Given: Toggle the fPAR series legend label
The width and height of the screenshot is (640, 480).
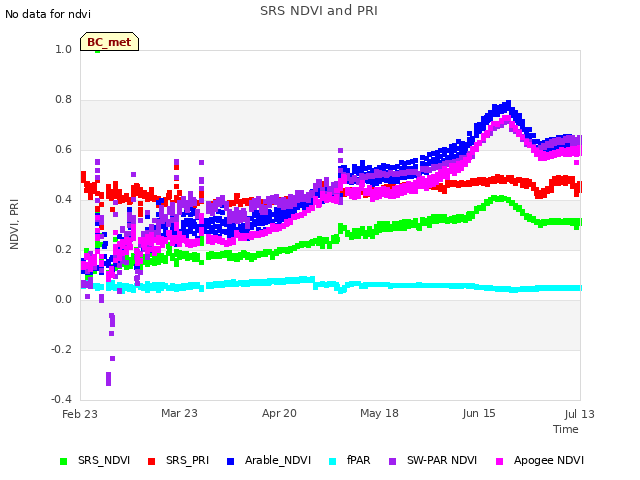Looking at the screenshot, I should pos(359,460).
